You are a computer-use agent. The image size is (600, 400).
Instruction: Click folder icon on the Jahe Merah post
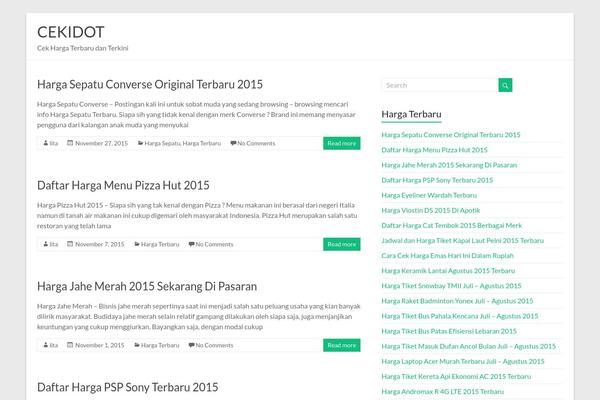point(137,345)
